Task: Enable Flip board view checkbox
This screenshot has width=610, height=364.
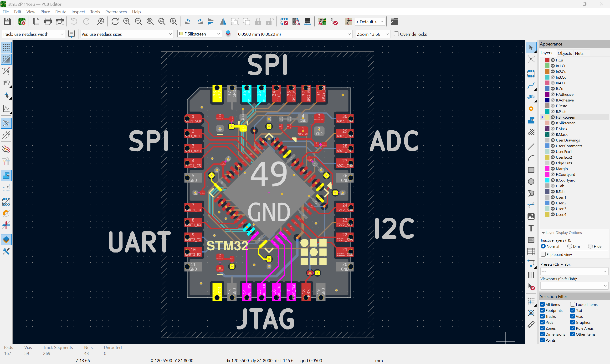Action: pos(543,254)
